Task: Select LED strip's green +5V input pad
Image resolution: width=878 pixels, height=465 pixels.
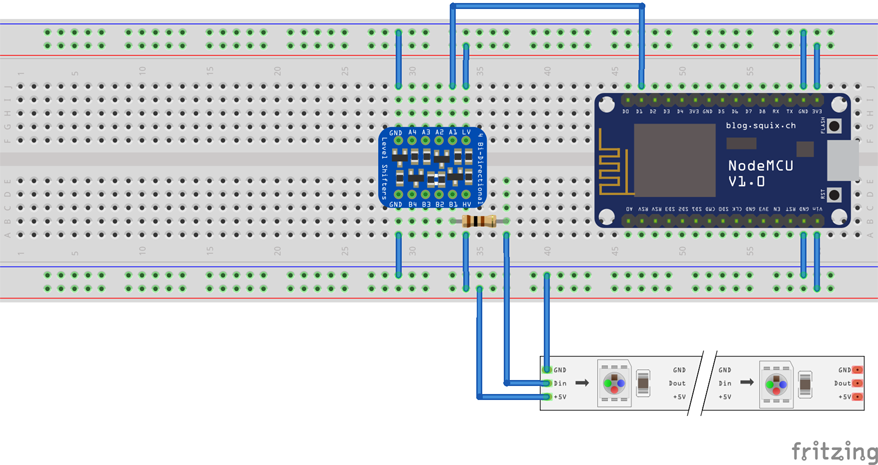Action: [x=547, y=397]
